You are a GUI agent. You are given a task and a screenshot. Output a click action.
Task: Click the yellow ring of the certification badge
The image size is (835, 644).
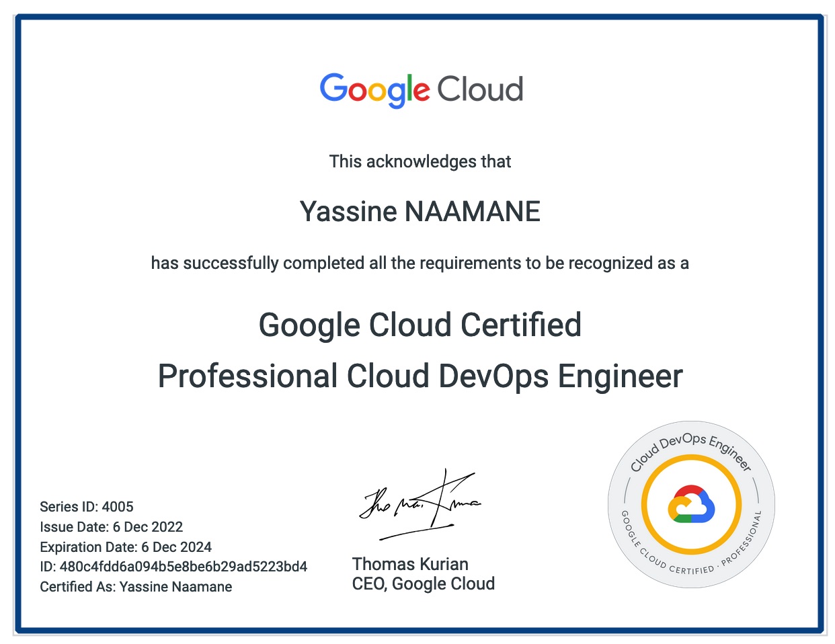click(x=691, y=461)
